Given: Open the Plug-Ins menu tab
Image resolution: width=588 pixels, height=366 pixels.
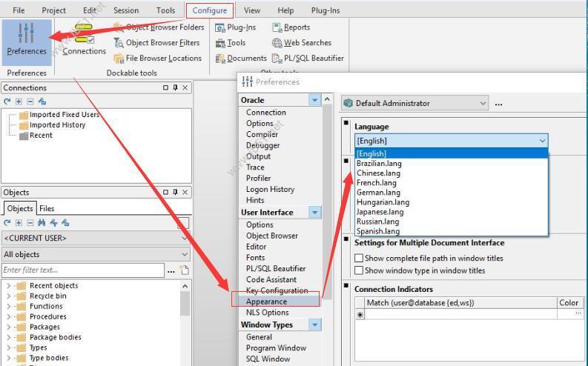Looking at the screenshot, I should [x=325, y=10].
